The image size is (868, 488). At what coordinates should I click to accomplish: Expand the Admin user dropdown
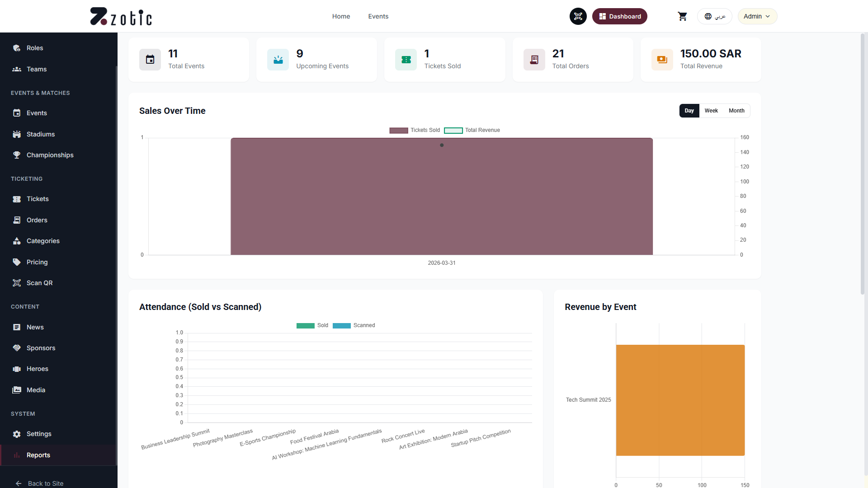pyautogui.click(x=757, y=16)
